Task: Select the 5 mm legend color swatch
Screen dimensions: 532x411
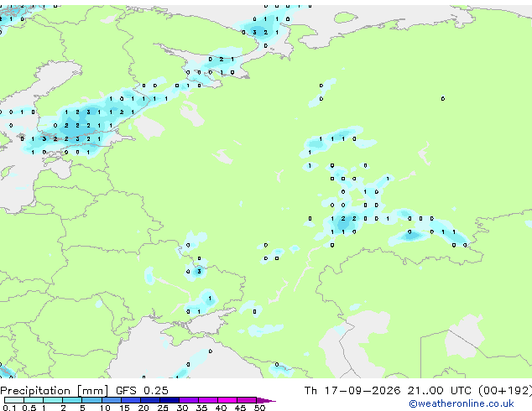Action: point(91,400)
